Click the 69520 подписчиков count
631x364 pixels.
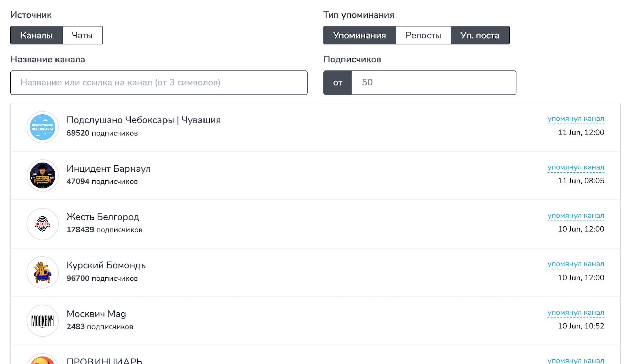pyautogui.click(x=102, y=133)
